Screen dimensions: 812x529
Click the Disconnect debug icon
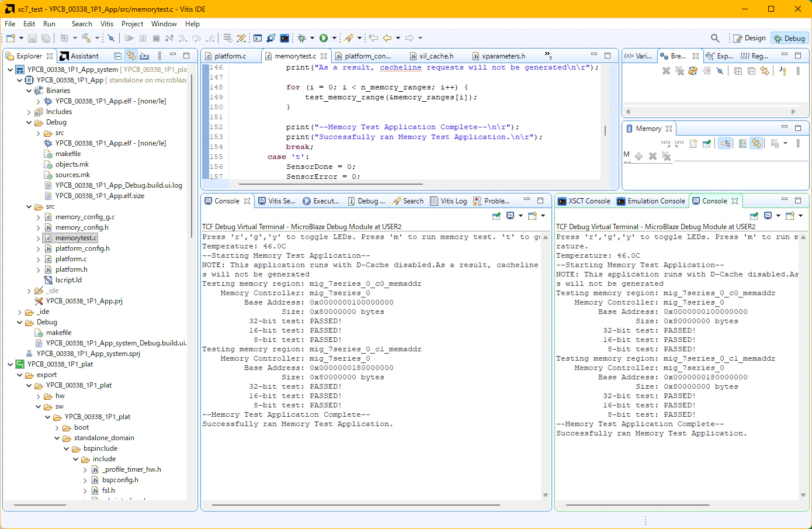click(x=169, y=38)
